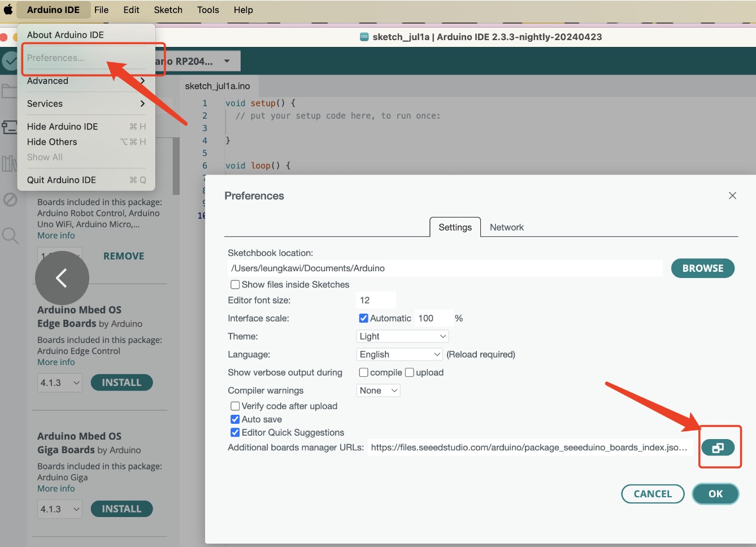This screenshot has height=547, width=756.
Task: Expand the Advanced submenu
Action: pos(86,81)
